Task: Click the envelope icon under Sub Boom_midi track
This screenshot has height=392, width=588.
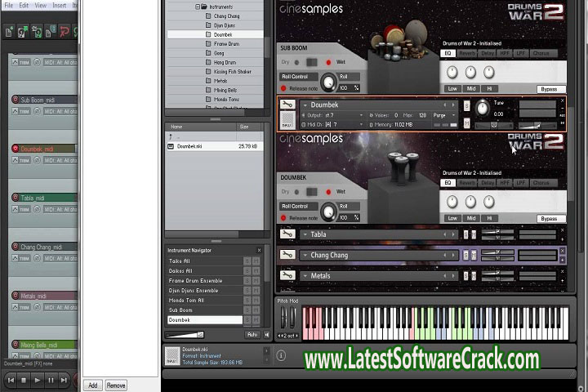Action: pyautogui.click(x=15, y=111)
